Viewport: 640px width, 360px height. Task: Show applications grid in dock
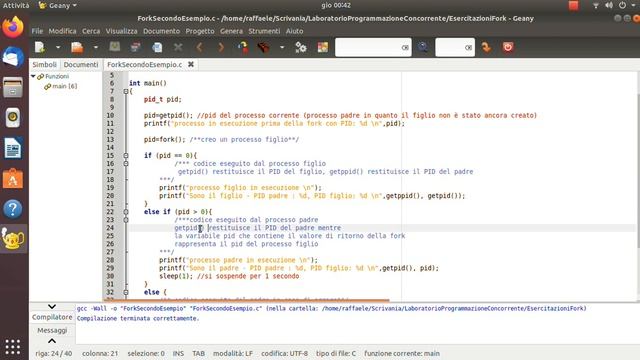coord(13,347)
